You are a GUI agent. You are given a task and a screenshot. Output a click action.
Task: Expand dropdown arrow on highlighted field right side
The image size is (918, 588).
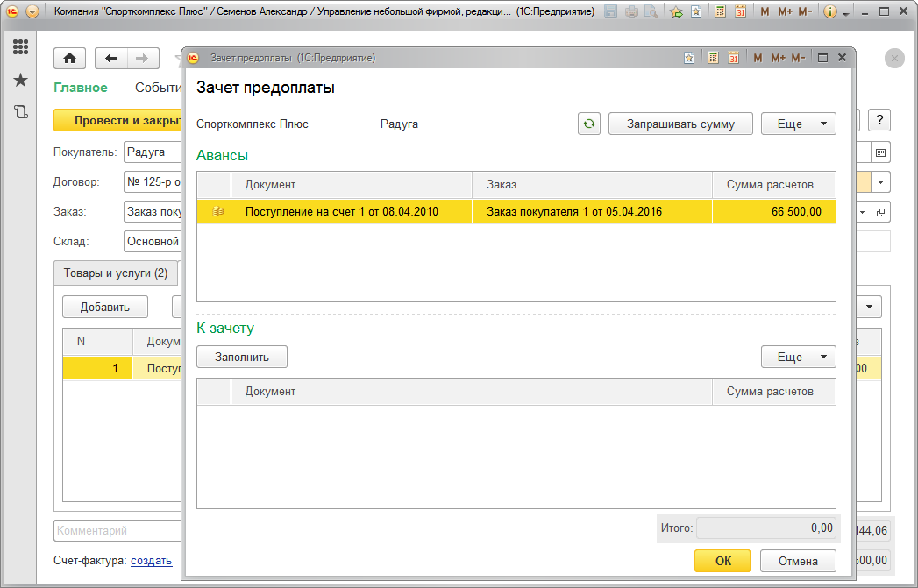880,182
